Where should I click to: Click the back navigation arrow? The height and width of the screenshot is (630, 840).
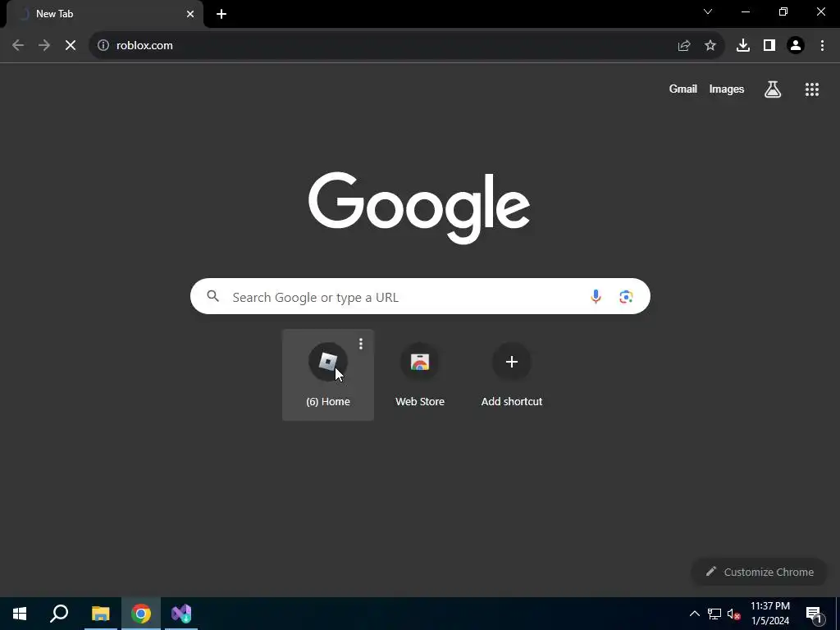pos(18,46)
